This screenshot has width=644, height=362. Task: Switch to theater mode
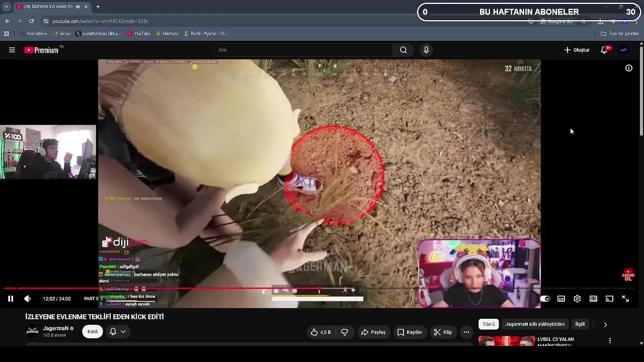click(593, 299)
